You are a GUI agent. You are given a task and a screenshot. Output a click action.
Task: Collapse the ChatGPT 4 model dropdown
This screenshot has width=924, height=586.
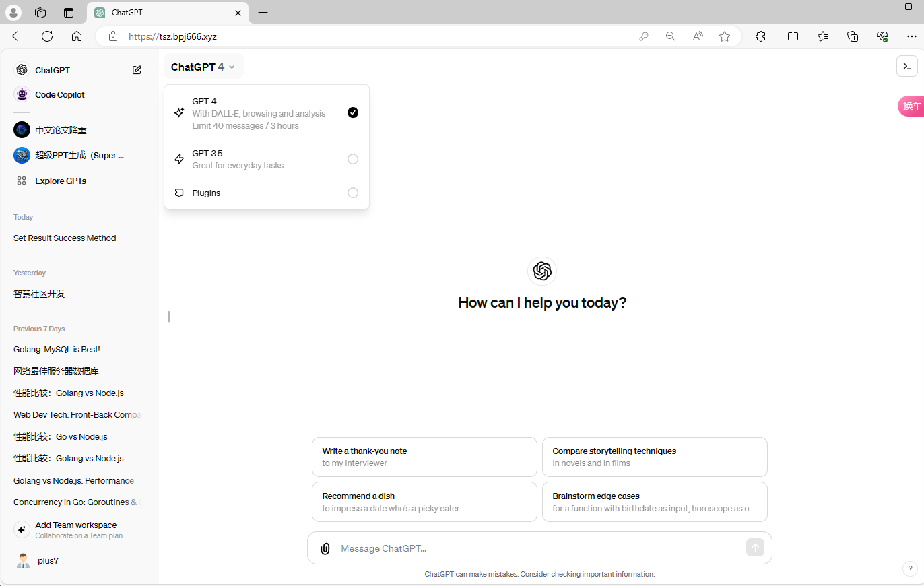click(203, 67)
